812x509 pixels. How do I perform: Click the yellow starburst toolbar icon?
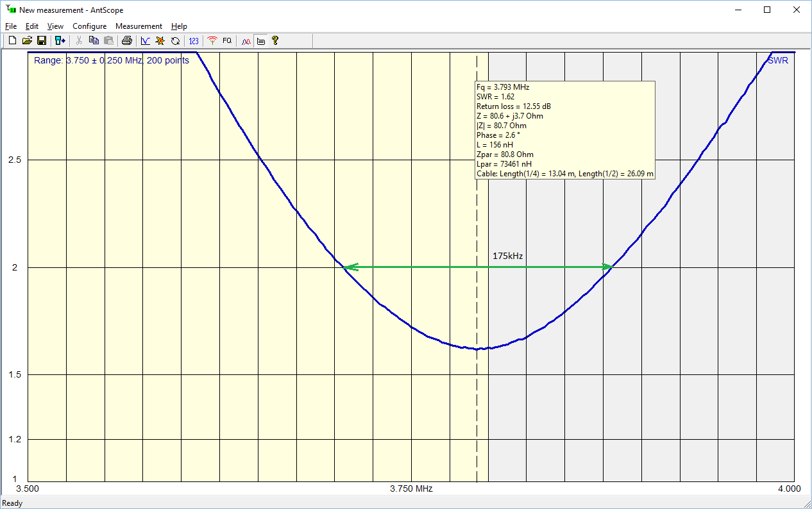(160, 41)
